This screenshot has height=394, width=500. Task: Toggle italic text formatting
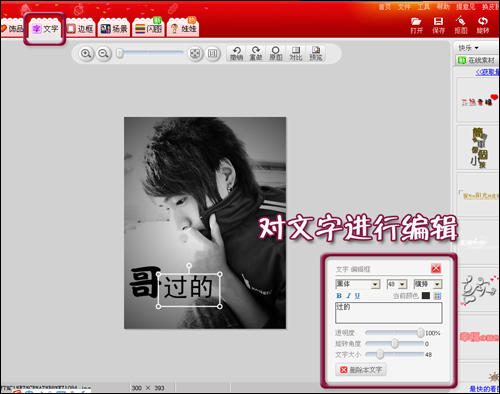(x=348, y=296)
